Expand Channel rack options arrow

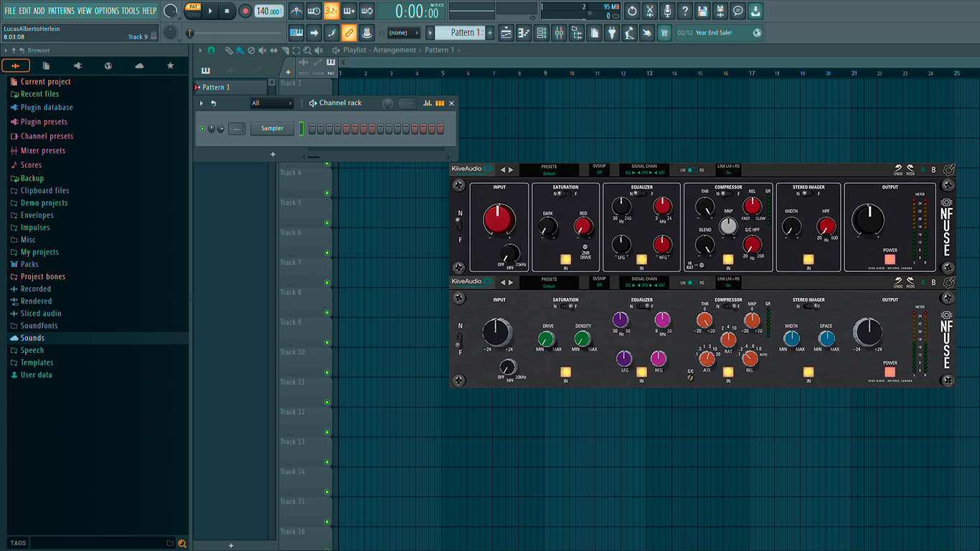202,103
